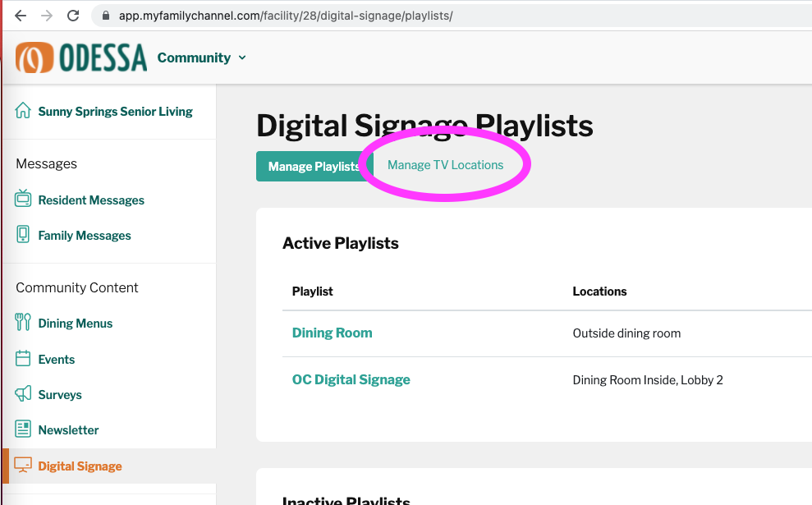Click the browser back arrow
Viewport: 812px width, 505px height.
(21, 16)
